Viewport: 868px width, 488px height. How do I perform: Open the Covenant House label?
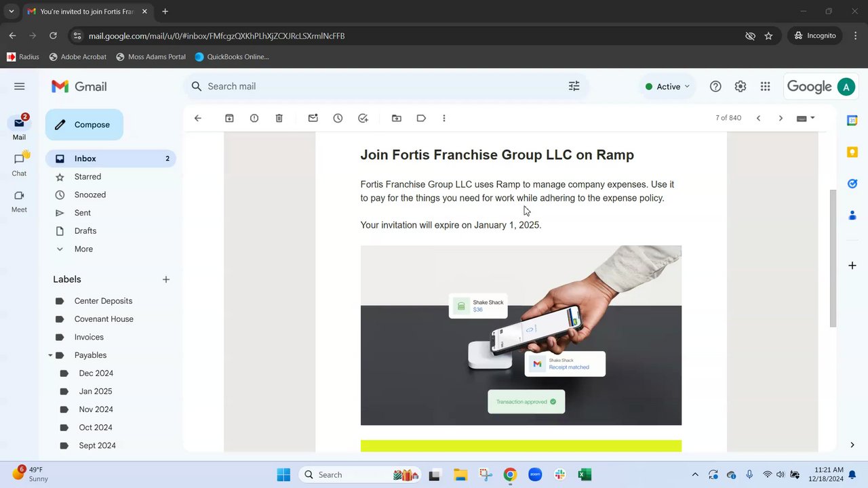pos(104,319)
